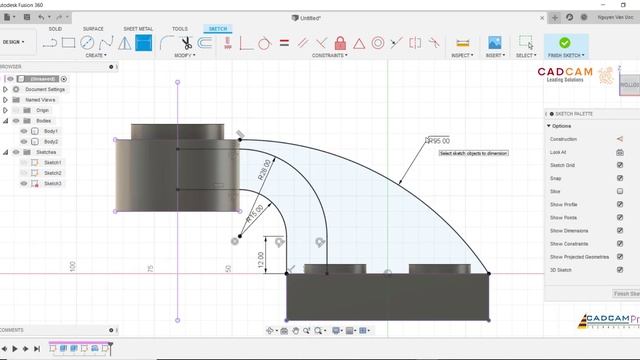
Task: Open the CONSTRAINTS dropdown menu
Action: point(330,55)
